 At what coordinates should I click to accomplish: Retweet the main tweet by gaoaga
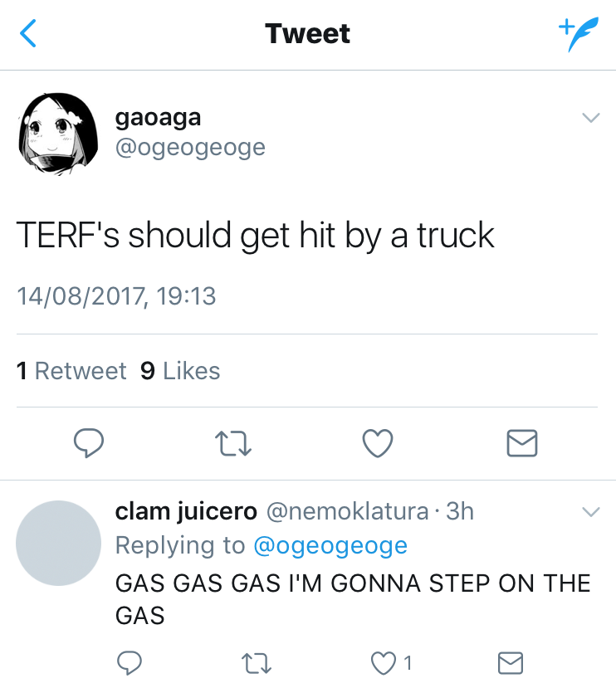coord(233,443)
